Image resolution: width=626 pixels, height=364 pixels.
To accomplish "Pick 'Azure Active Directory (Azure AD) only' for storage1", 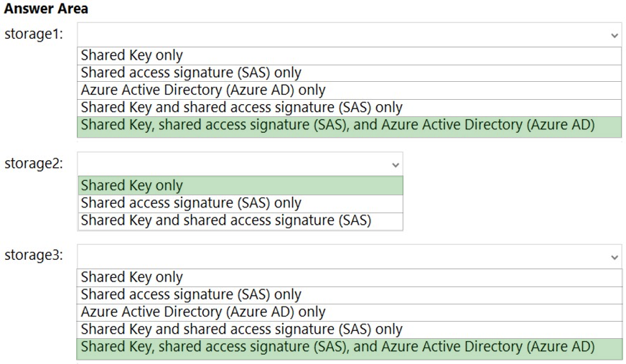I will tap(350, 90).
